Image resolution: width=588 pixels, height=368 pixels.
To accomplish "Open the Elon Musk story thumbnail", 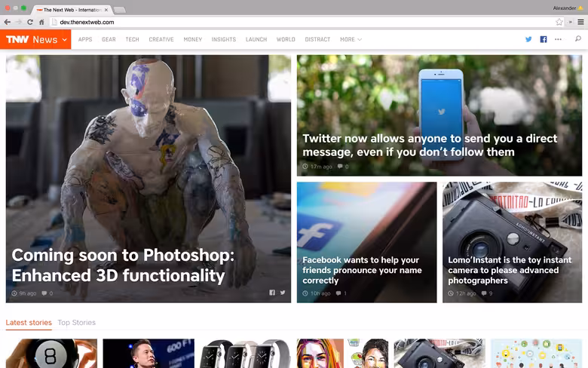I will [149, 354].
